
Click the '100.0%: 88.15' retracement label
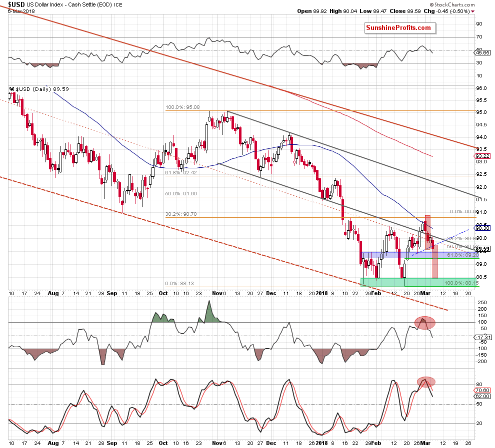461,283
